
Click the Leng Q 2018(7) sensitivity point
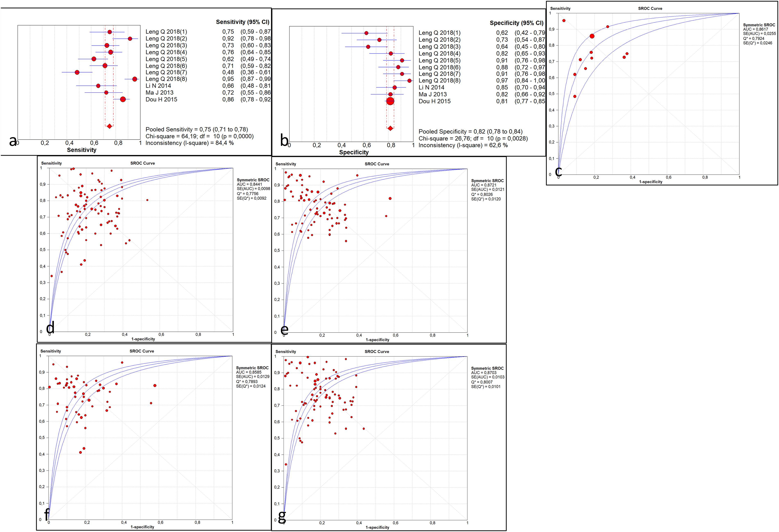[x=77, y=72]
